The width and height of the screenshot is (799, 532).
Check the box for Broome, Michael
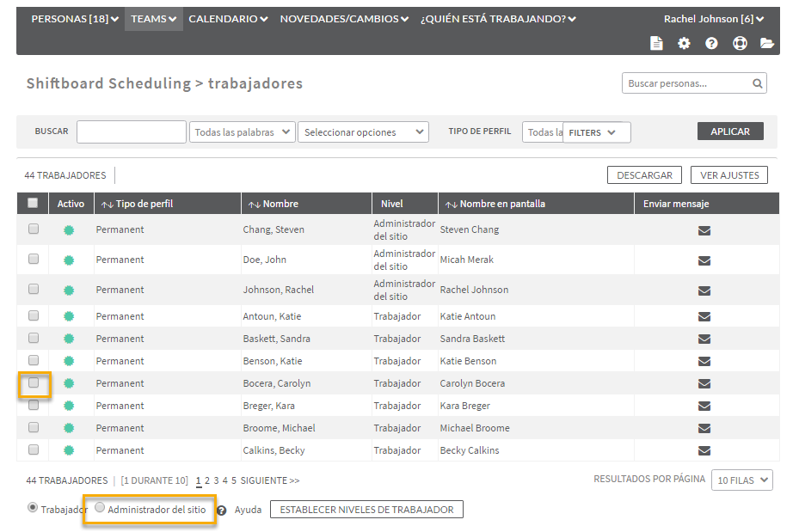(34, 427)
